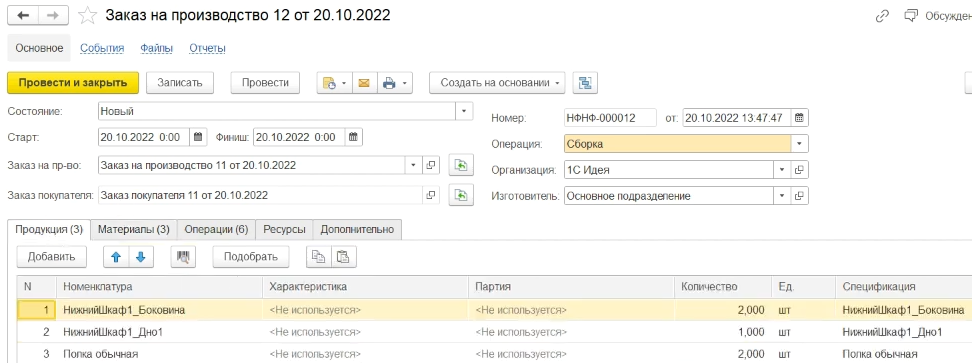Image resolution: width=972 pixels, height=363 pixels.
Task: Switch to the Основное section
Action: 39,48
